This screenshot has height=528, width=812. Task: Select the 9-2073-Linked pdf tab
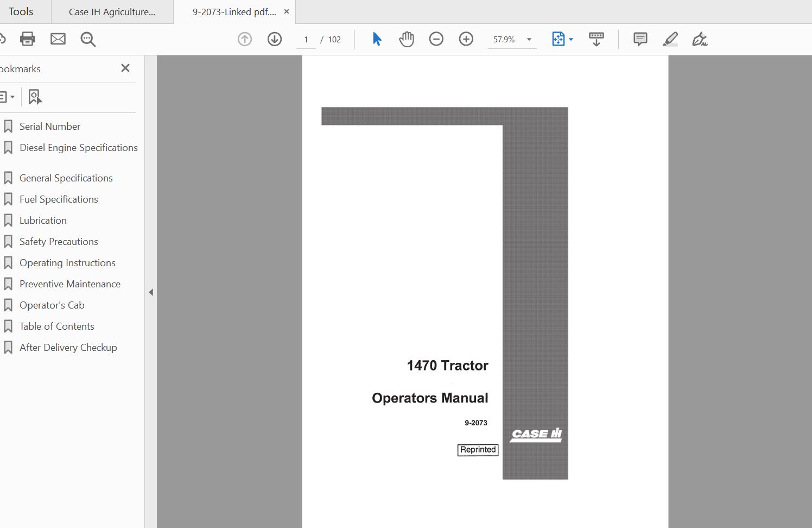tap(234, 12)
